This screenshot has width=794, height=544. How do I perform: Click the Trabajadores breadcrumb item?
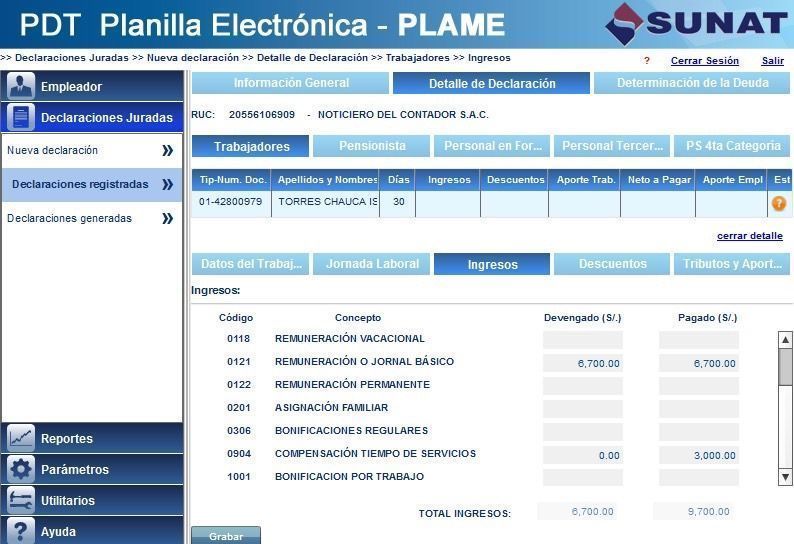(417, 58)
